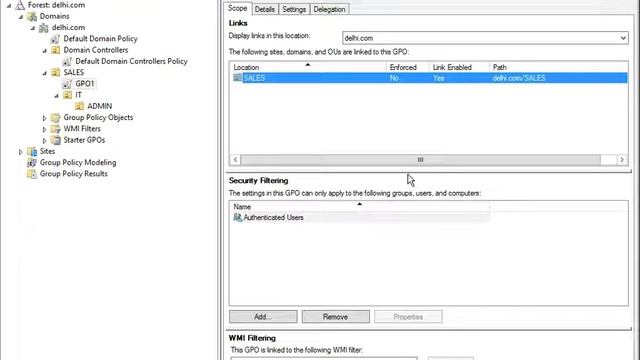Click the Forest delhi.com icon
This screenshot has height=360, width=640.
(x=20, y=5)
